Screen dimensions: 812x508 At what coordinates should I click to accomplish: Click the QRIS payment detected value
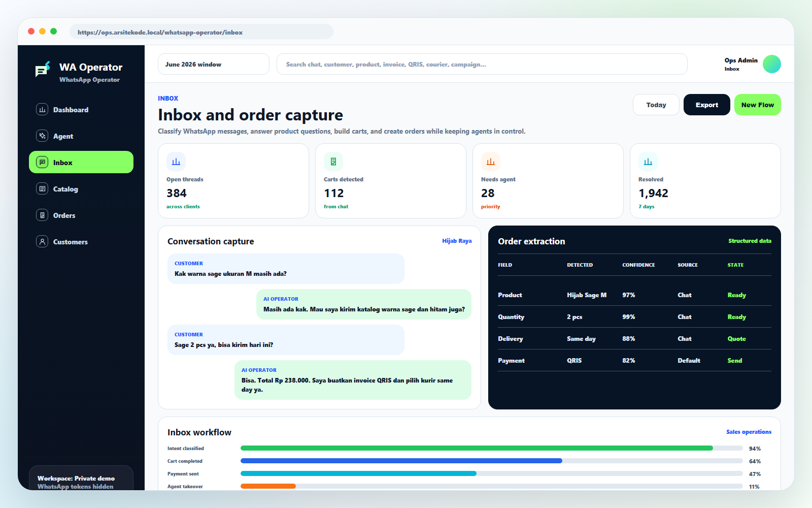tap(574, 360)
